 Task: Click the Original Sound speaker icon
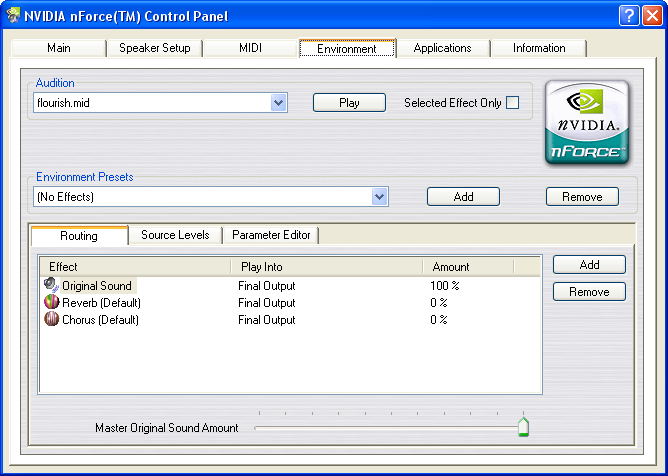pos(51,285)
